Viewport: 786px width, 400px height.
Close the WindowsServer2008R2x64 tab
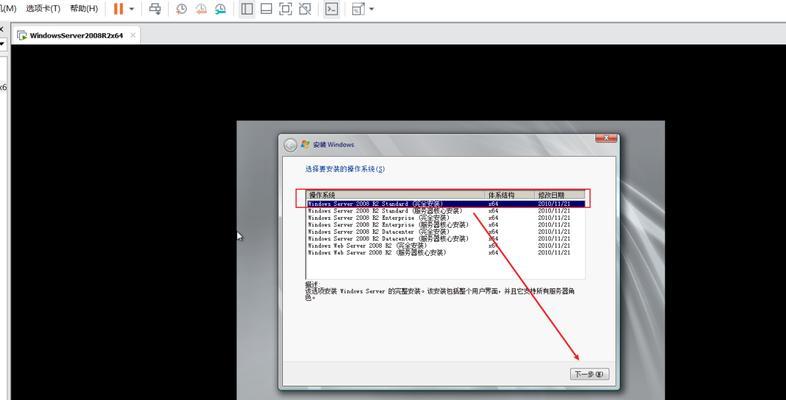tap(133, 35)
